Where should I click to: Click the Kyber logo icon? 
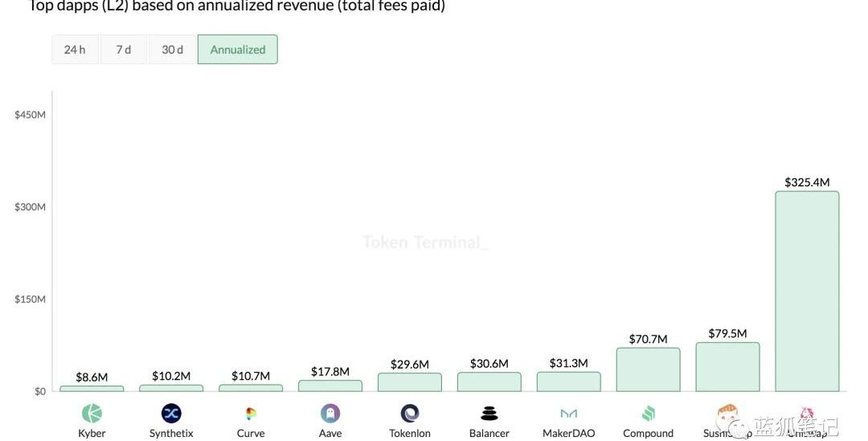click(x=92, y=414)
